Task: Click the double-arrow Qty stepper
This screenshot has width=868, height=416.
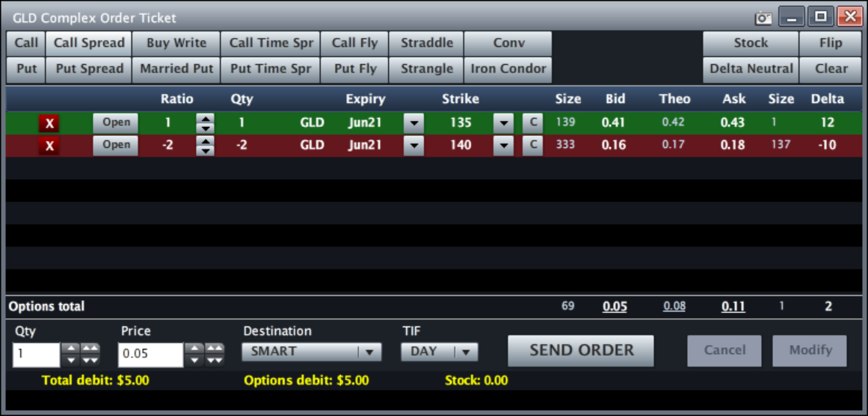Action: click(x=90, y=356)
